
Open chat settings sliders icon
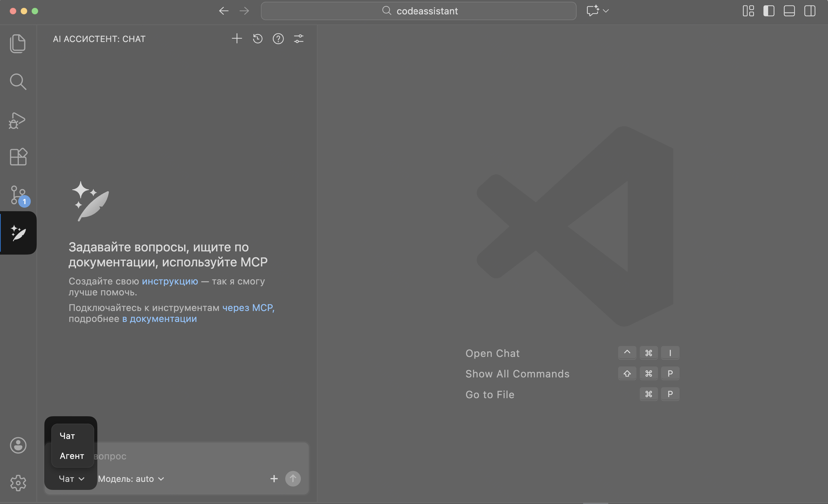coord(299,39)
